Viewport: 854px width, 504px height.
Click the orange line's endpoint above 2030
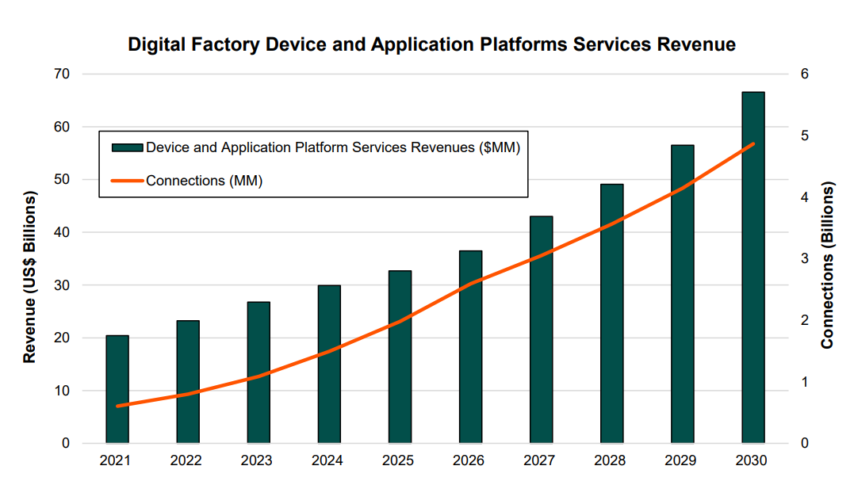(x=753, y=144)
